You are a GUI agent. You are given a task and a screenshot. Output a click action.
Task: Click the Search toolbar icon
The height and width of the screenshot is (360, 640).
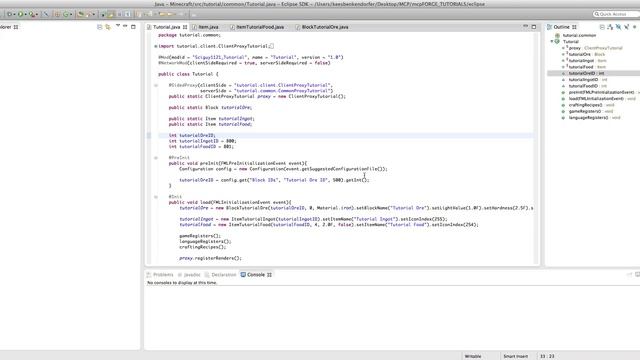(90, 14)
